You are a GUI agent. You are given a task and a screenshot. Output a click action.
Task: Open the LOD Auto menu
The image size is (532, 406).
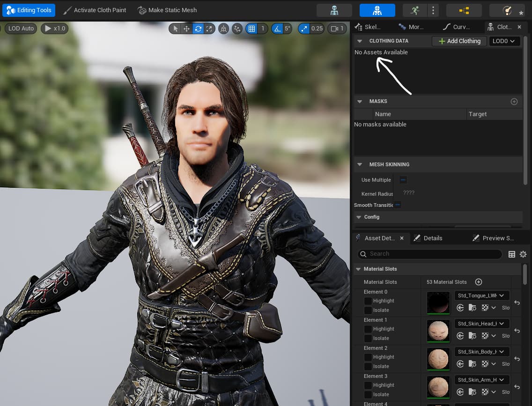(x=21, y=29)
